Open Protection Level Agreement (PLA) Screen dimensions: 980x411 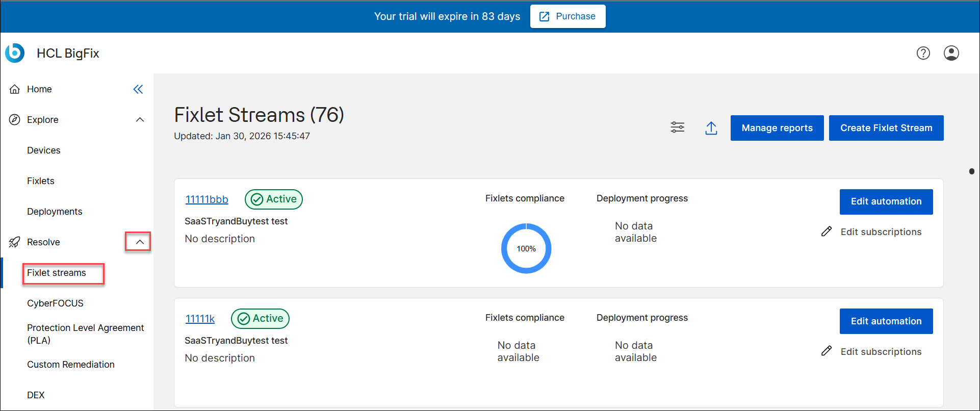tap(85, 334)
